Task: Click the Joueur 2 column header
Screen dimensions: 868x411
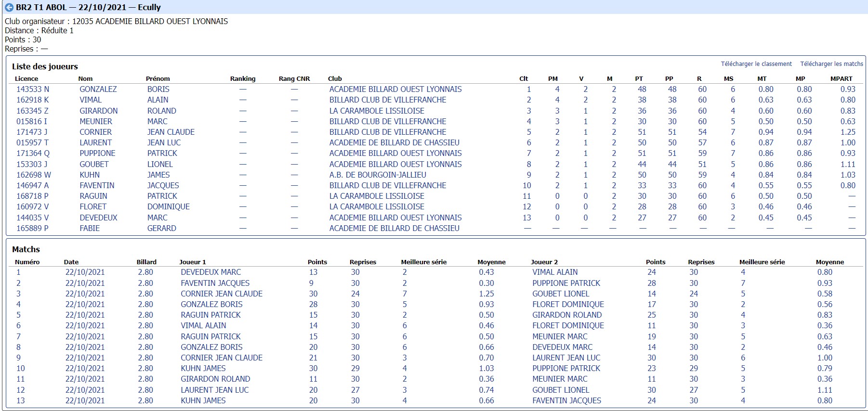Action: tap(544, 262)
